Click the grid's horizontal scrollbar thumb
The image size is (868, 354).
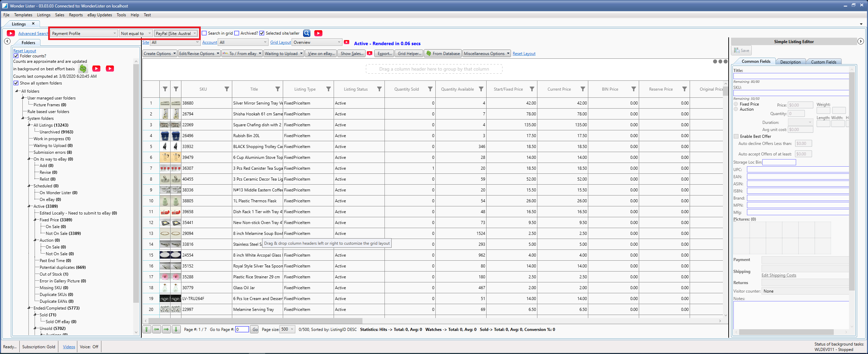(x=256, y=321)
